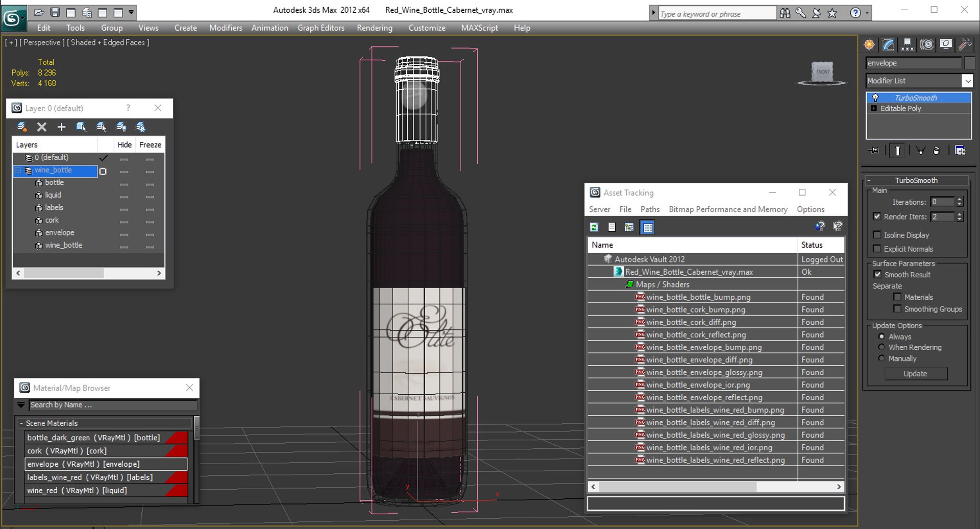Expand the Editable Poly stack entry

(873, 108)
